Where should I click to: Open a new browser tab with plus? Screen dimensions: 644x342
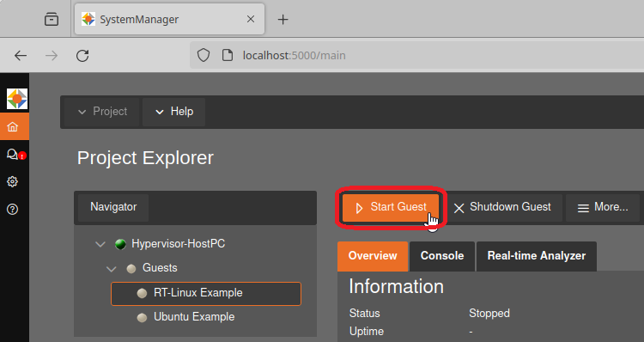click(x=283, y=19)
